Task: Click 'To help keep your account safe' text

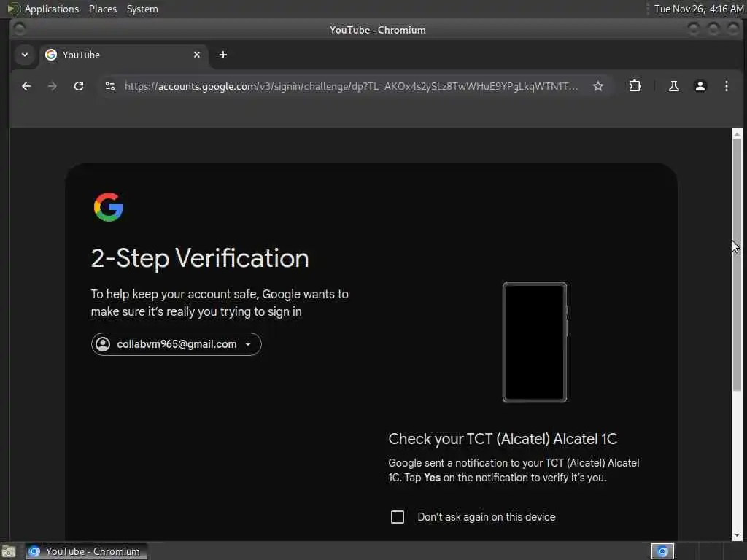Action: [x=220, y=303]
